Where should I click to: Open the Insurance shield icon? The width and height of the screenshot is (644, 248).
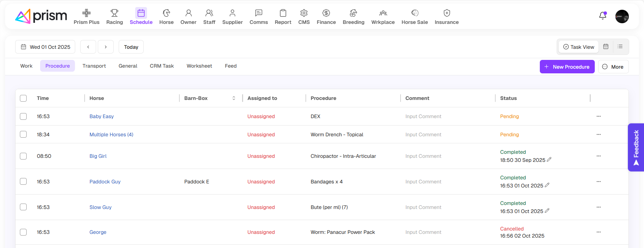[446, 13]
